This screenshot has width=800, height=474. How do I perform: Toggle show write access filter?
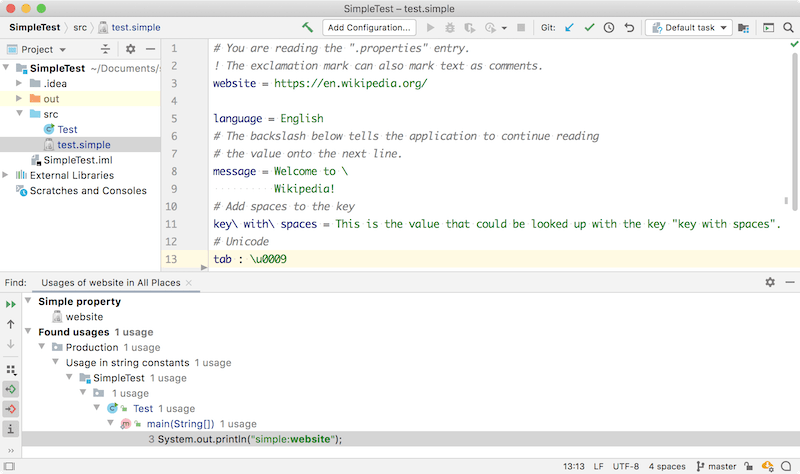[x=11, y=409]
